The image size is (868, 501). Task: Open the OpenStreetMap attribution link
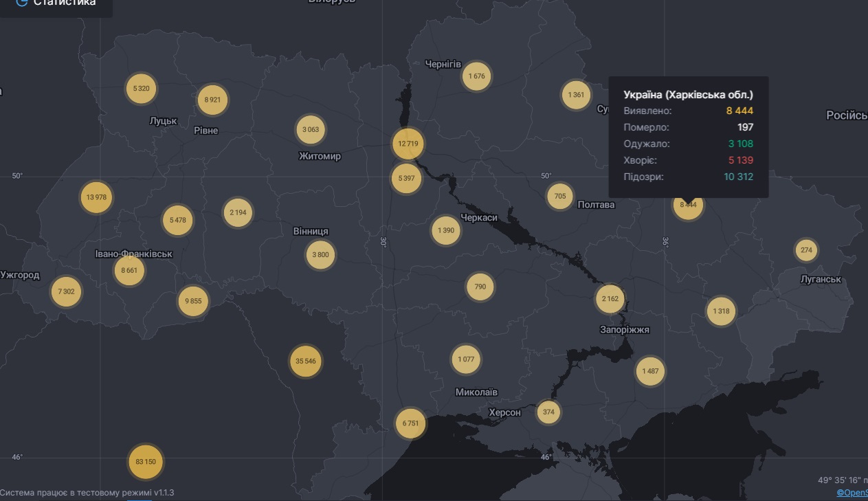852,492
